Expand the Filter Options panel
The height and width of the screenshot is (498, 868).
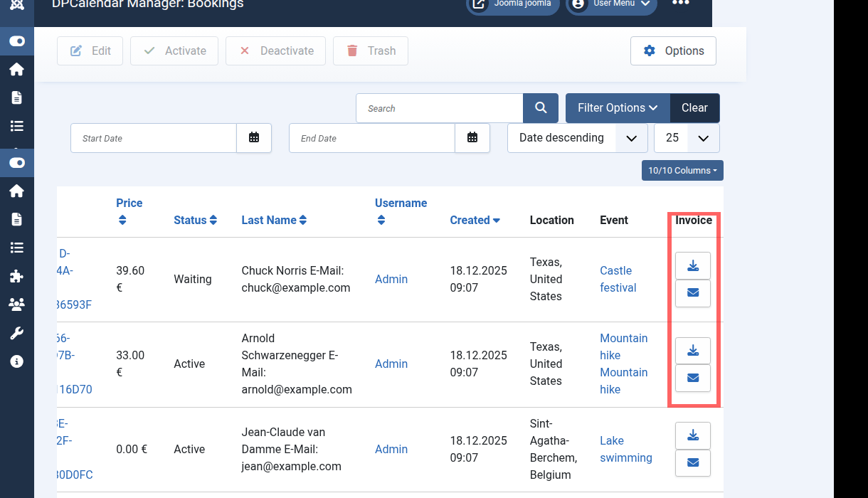click(617, 108)
